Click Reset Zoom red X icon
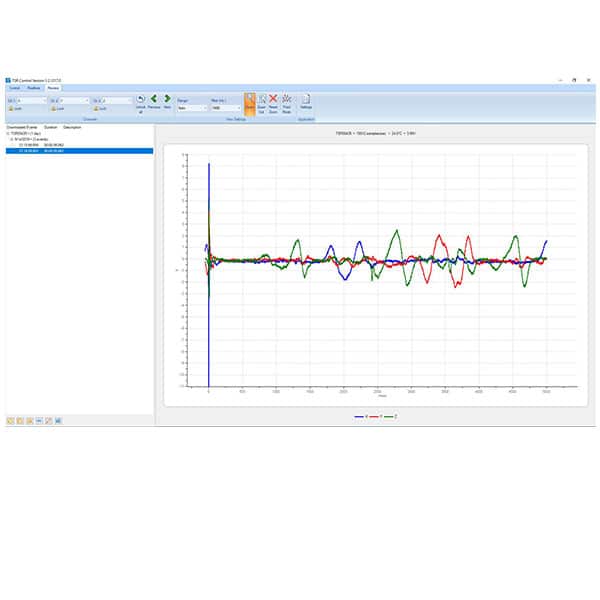 (273, 102)
